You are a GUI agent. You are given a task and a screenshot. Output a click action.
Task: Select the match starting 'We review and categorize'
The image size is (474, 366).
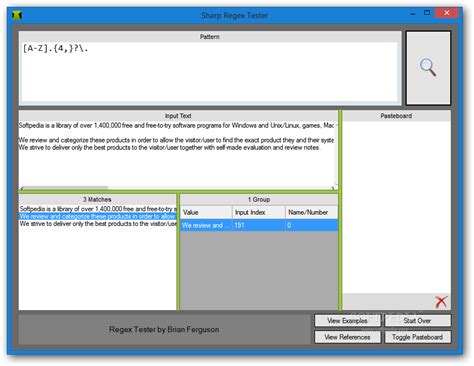point(98,216)
